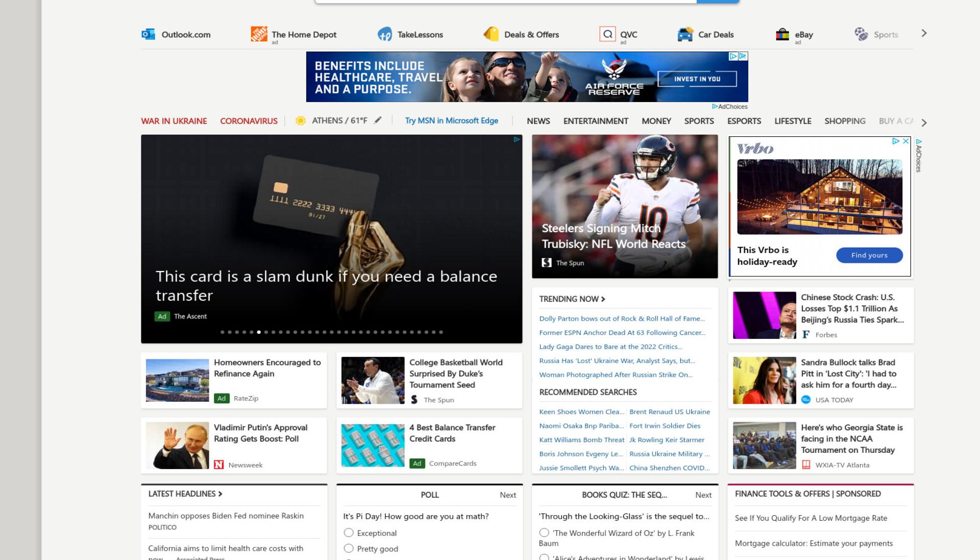Open WAR IN UKRAINE coverage
980x560 pixels.
point(174,121)
